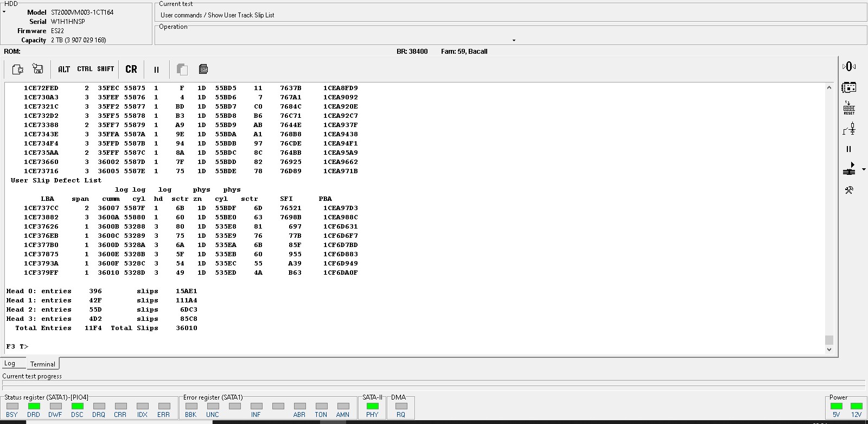Click the DRD status indicator
The image size is (868, 424).
[x=34, y=406]
